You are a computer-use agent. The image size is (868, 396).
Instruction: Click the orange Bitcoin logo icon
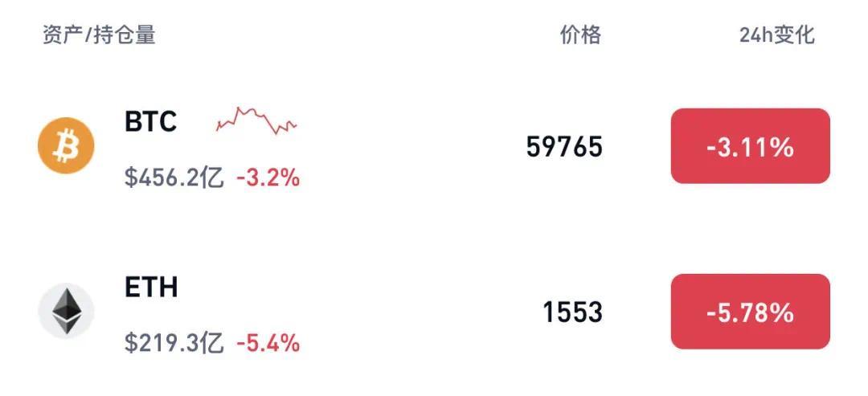tap(66, 146)
